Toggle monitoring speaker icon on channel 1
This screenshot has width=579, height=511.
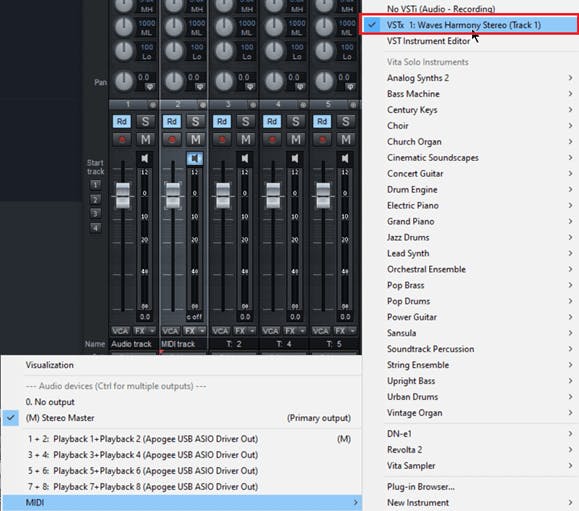(x=145, y=158)
